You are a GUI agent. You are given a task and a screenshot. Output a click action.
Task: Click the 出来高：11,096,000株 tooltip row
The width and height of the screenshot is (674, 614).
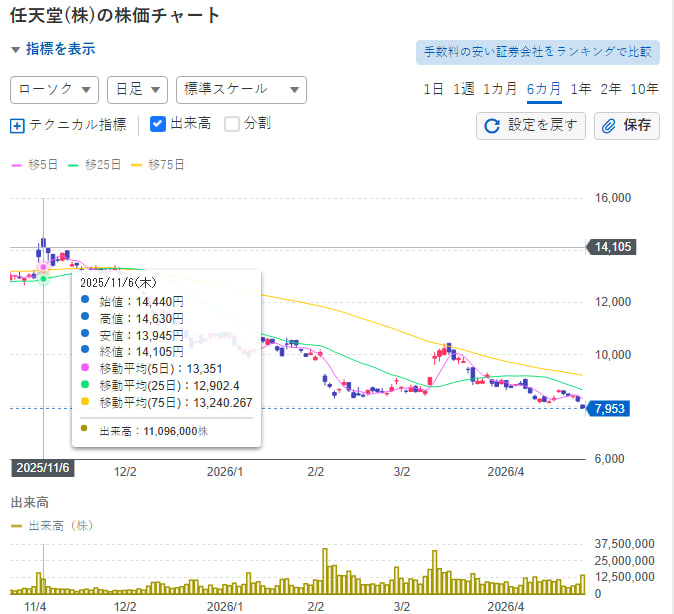pos(145,431)
